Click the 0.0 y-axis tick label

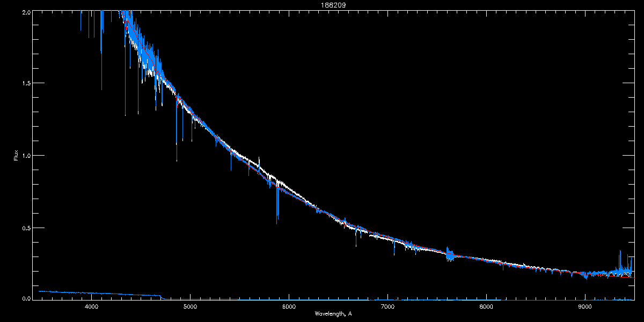25,298
